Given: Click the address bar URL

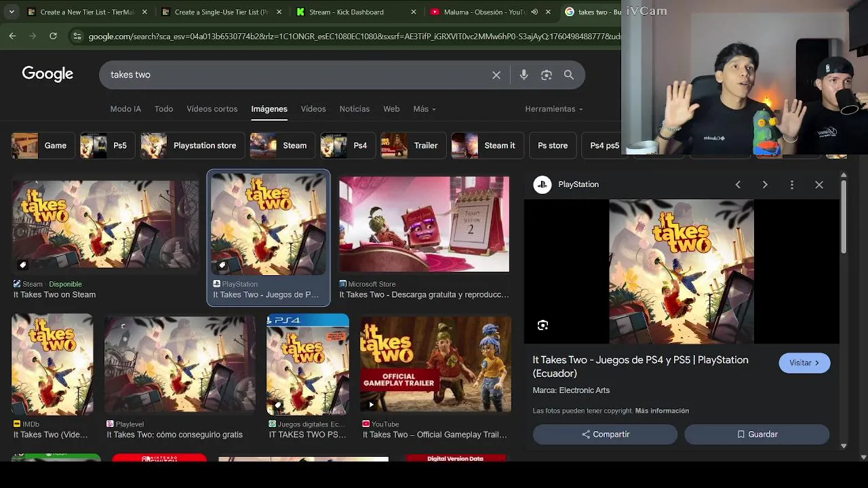Looking at the screenshot, I should (x=354, y=36).
